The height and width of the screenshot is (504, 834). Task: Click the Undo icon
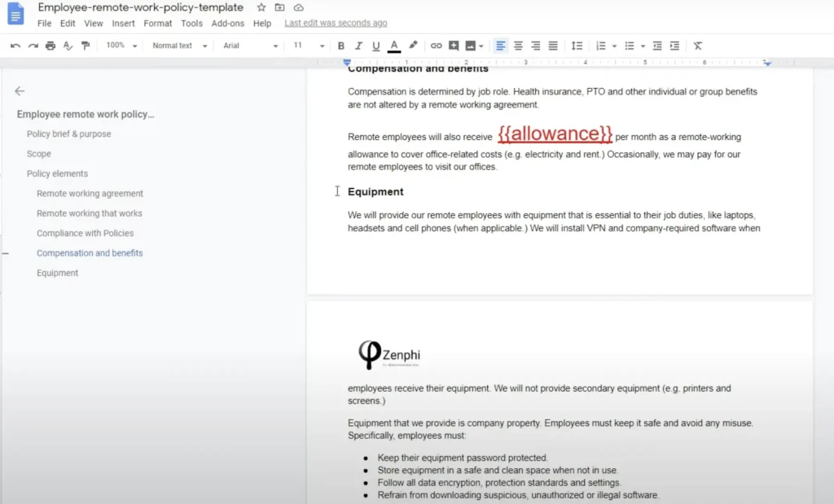[15, 46]
